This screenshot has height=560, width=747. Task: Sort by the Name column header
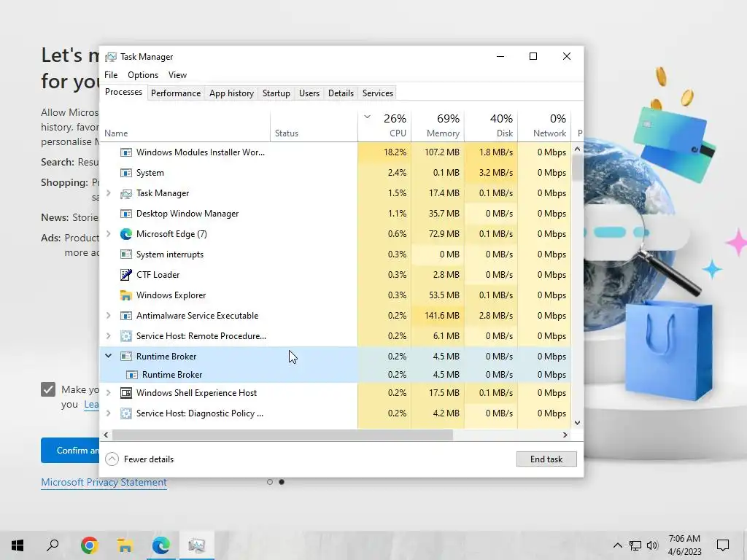coord(186,126)
